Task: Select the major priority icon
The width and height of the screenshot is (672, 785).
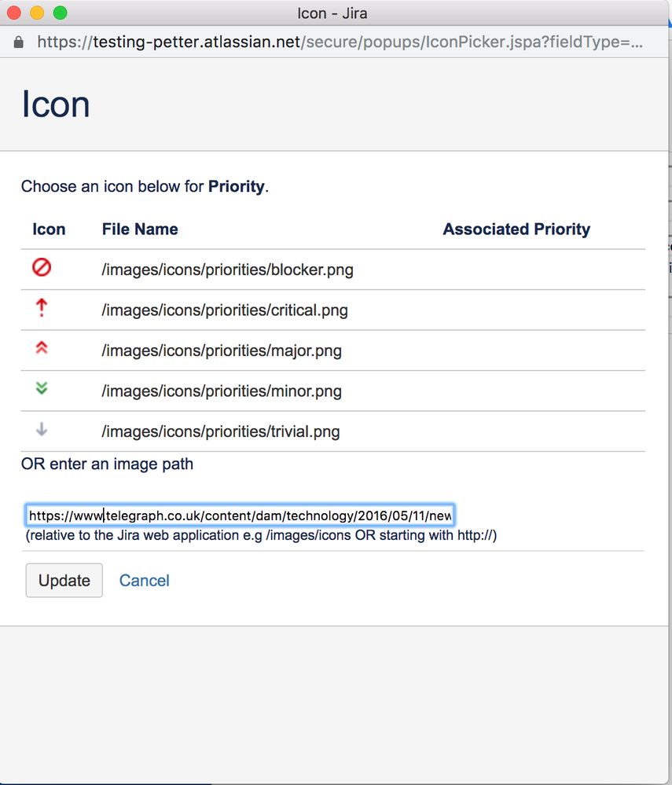Action: 40,349
